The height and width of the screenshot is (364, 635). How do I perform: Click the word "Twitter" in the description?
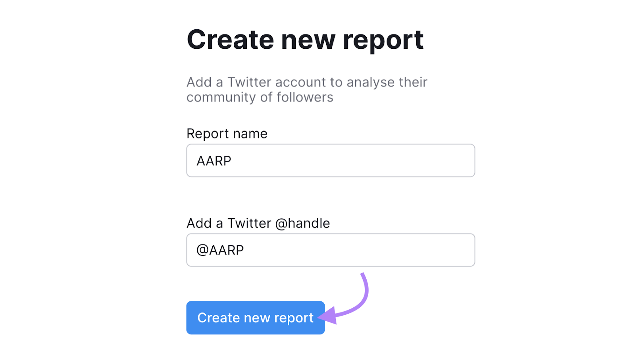click(249, 82)
